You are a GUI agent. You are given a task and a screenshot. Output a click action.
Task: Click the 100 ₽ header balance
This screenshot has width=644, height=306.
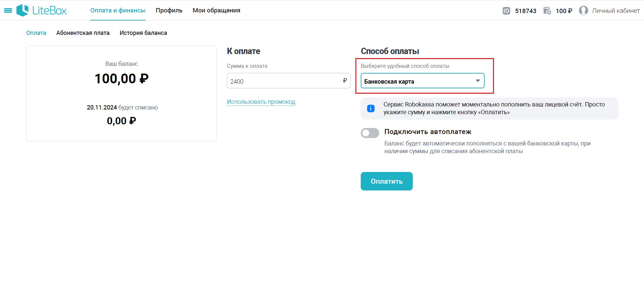[564, 11]
